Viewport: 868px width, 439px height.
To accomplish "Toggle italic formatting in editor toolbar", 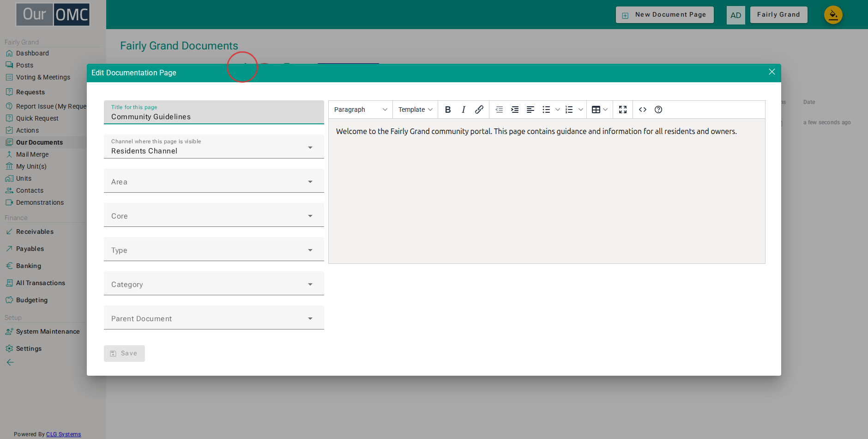I will point(463,110).
